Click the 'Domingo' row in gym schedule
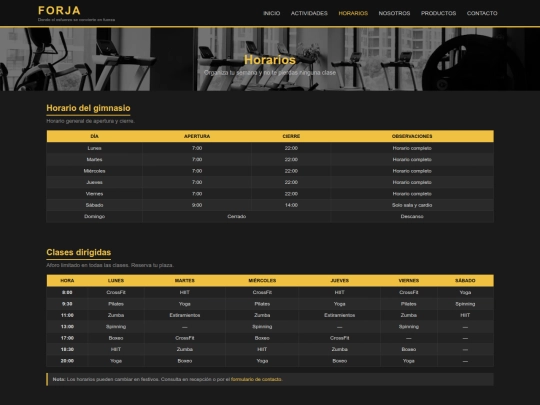This screenshot has height=405, width=540. pyautogui.click(x=270, y=216)
